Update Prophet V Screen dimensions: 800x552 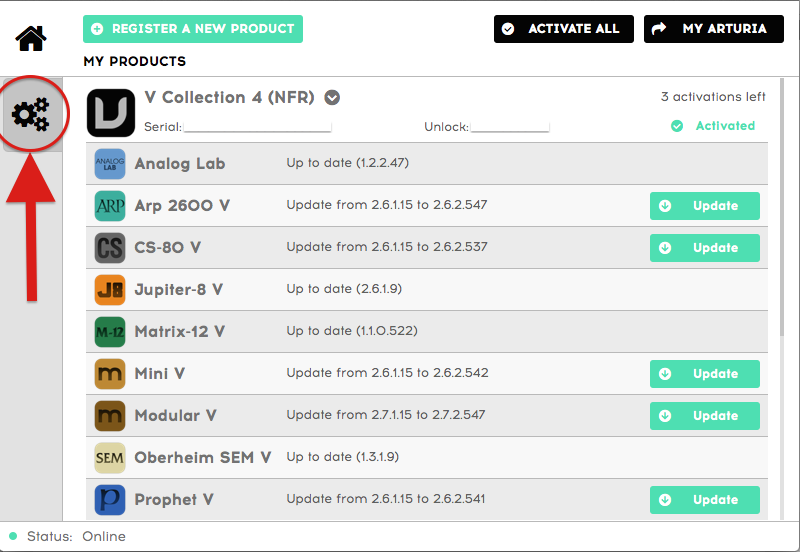(705, 499)
